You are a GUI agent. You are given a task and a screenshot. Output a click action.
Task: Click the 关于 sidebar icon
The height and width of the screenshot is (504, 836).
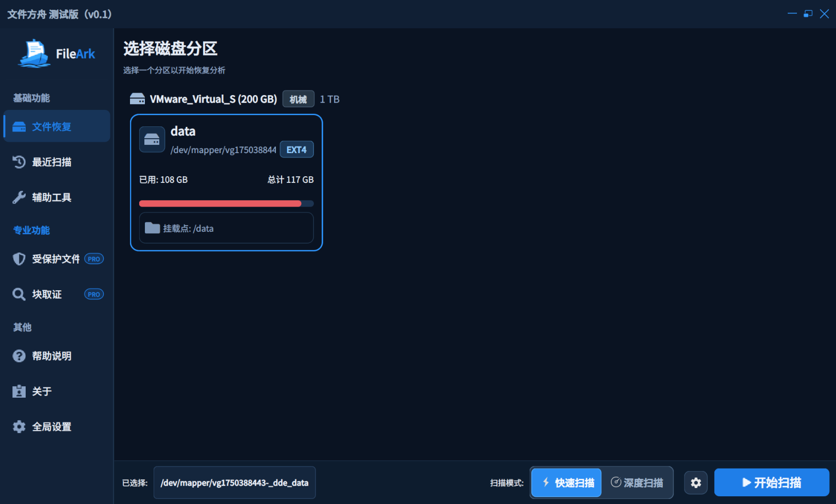[x=18, y=391]
